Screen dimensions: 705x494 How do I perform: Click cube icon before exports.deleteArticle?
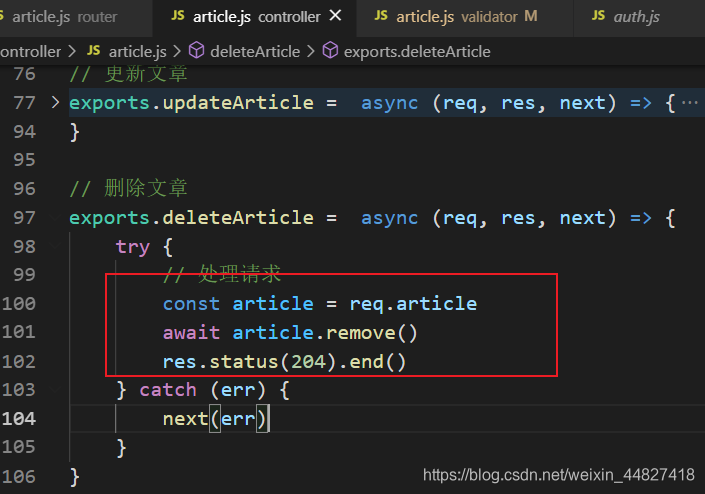[330, 51]
